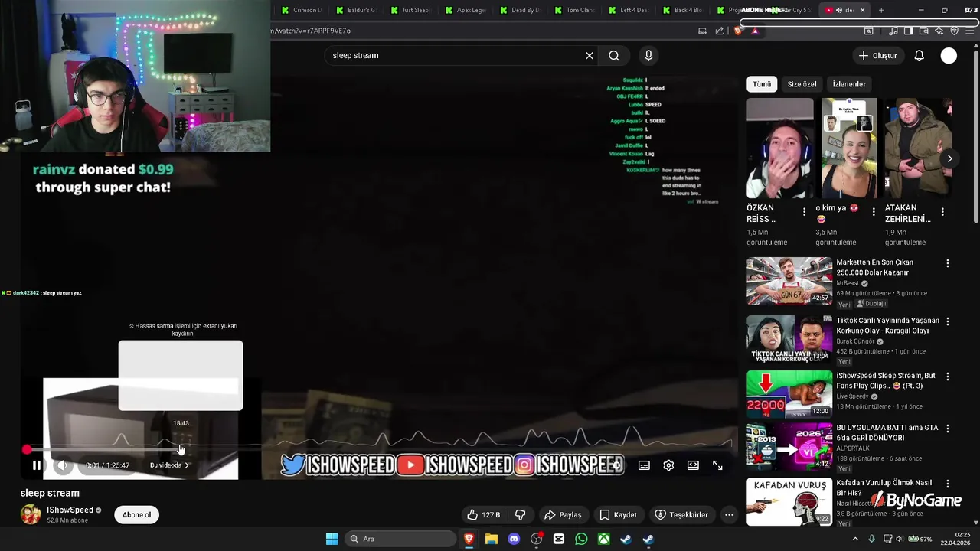This screenshot has height=551, width=980.
Task: Select the Tümü filter chip
Action: [762, 84]
